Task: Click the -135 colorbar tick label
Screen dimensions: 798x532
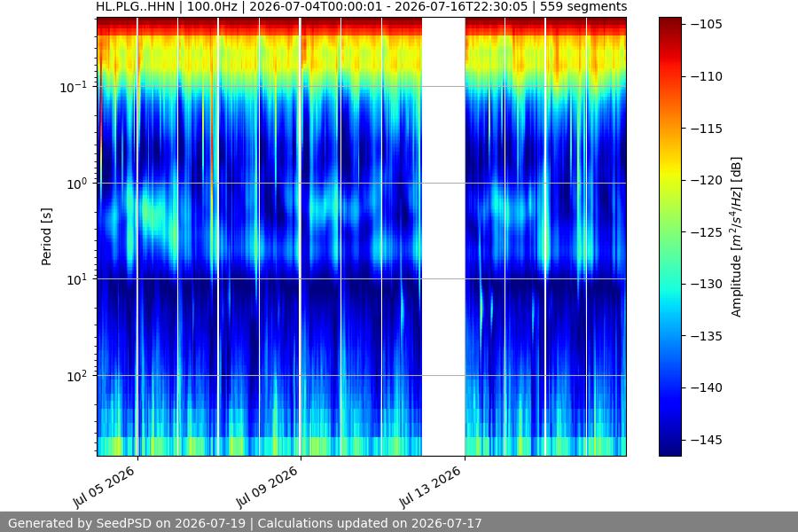Action: pyautogui.click(x=707, y=335)
